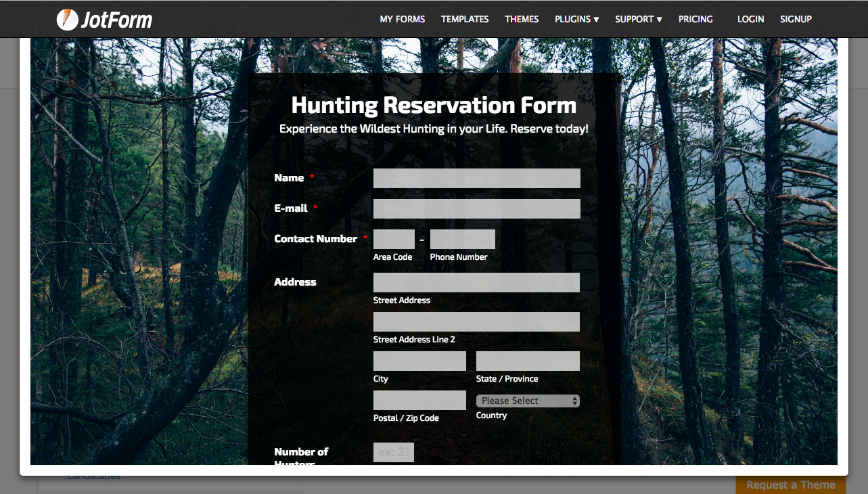
Task: Open the Country Please Select dropdown
Action: 528,401
